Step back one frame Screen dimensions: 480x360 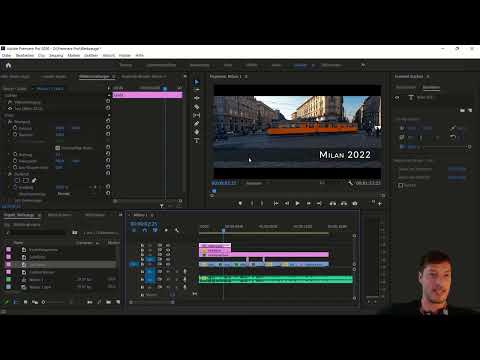click(x=287, y=203)
